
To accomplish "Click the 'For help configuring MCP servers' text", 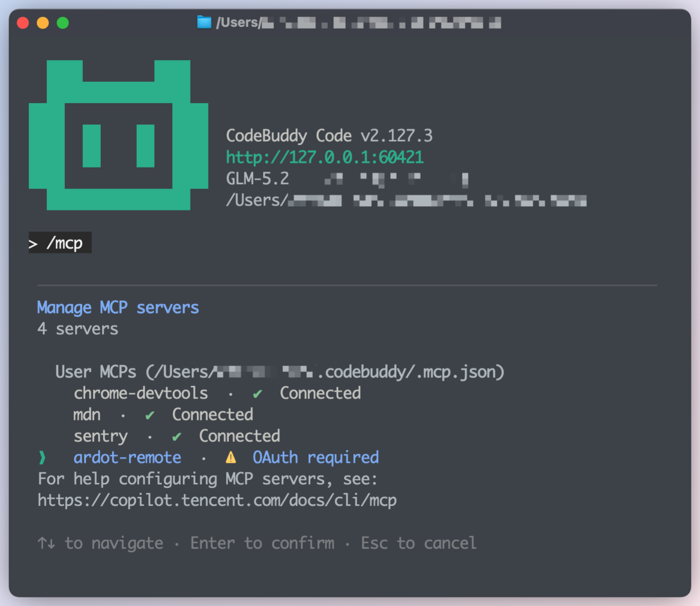I will pyautogui.click(x=208, y=479).
